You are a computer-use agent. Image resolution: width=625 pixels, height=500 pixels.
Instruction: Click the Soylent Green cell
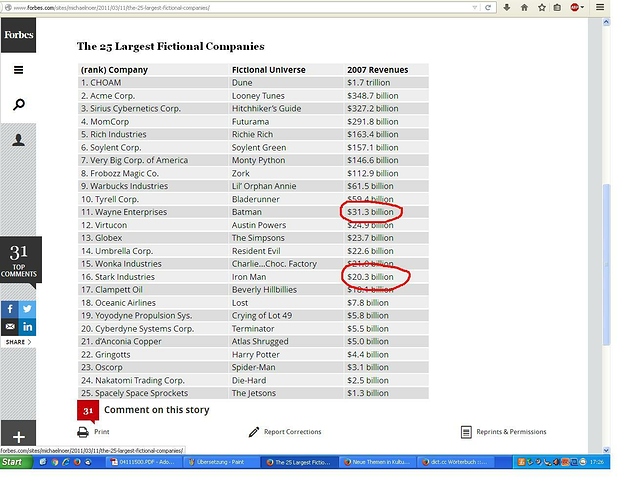[x=286, y=148]
